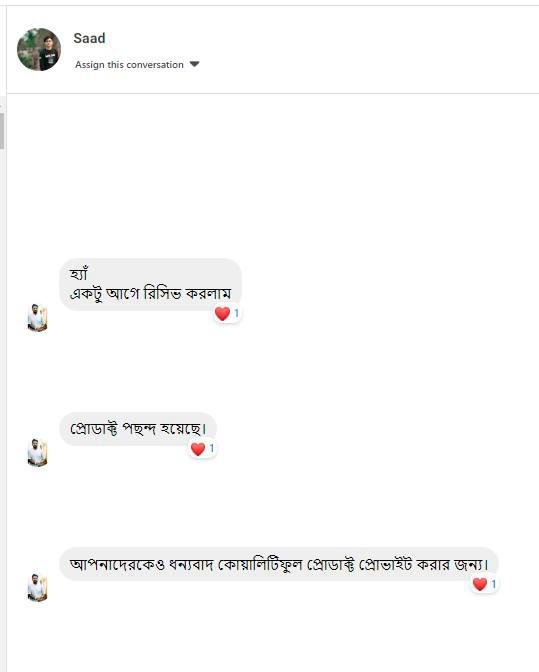This screenshot has width=539, height=672.
Task: Click heart reaction on the first message
Action: coord(222,314)
